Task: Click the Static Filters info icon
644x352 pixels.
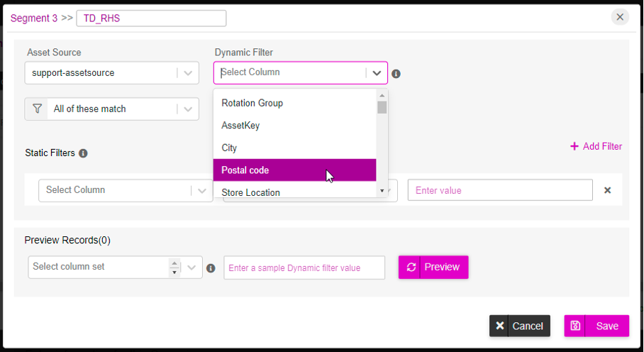Action: pyautogui.click(x=83, y=153)
